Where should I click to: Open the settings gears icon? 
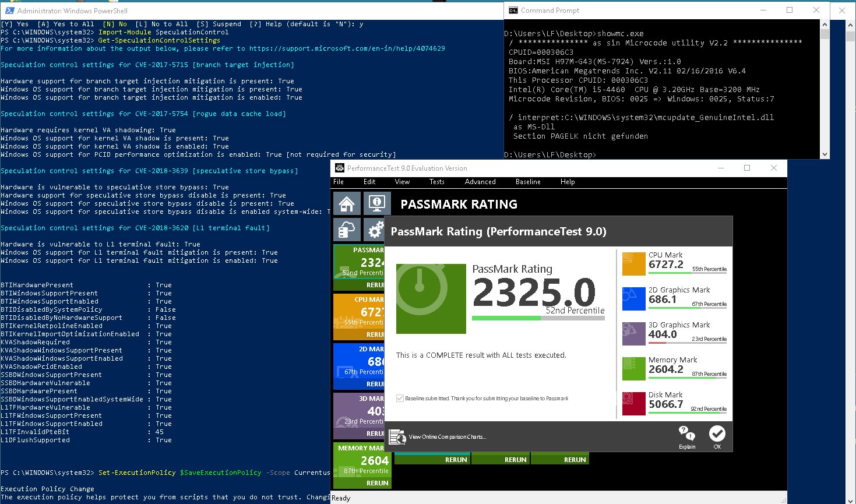click(x=374, y=230)
